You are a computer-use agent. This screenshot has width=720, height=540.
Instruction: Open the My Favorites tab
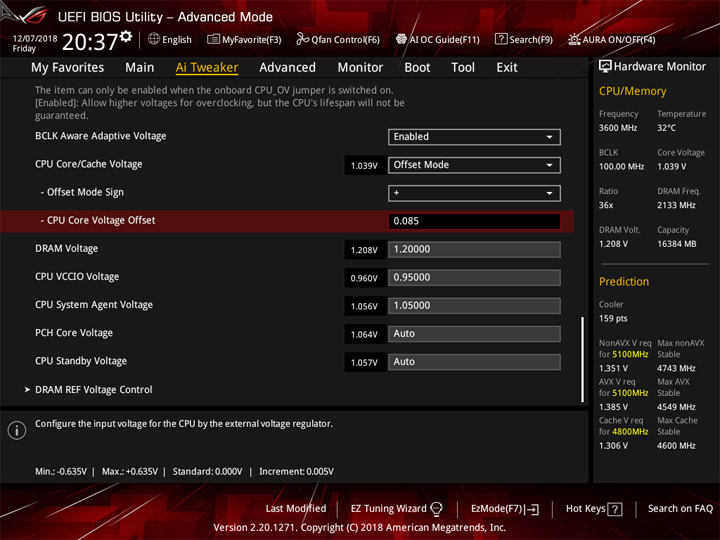click(68, 68)
